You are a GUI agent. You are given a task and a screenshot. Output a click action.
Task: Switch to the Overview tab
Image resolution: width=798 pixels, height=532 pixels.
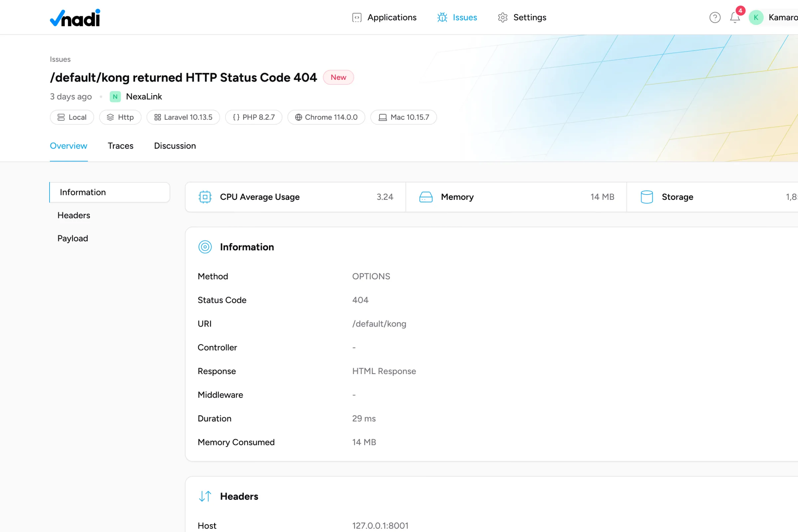point(68,146)
